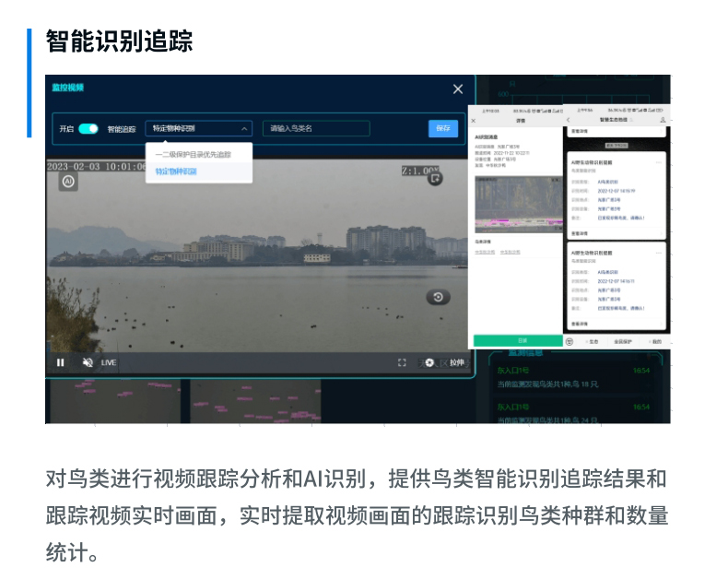
Task: Close the 监控视频 dialog
Action: [458, 89]
